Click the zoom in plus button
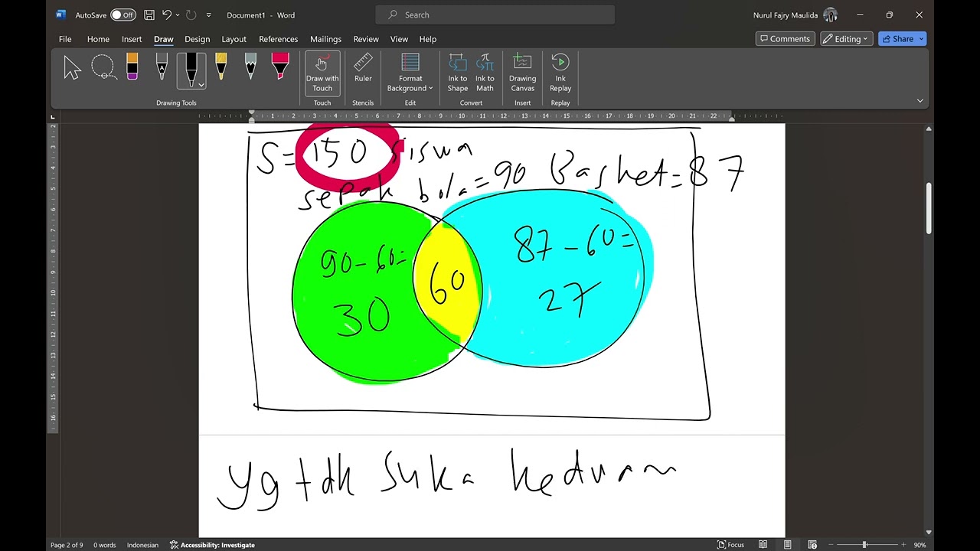 (903, 545)
